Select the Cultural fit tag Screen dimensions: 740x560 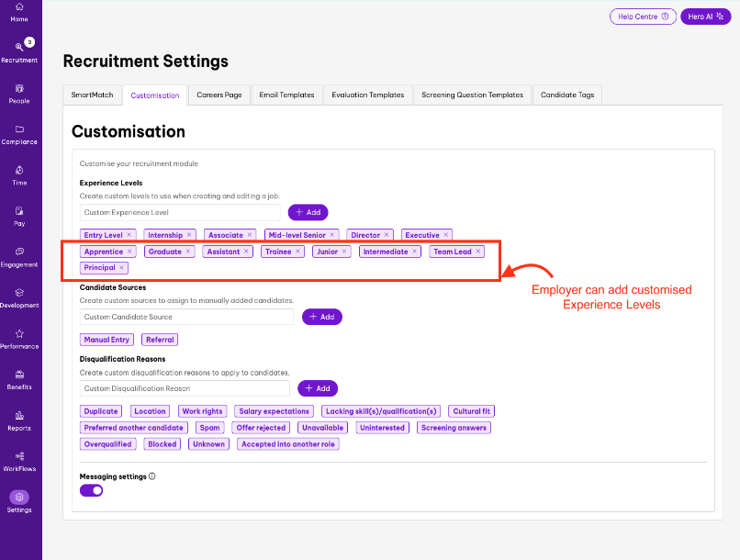tap(472, 411)
